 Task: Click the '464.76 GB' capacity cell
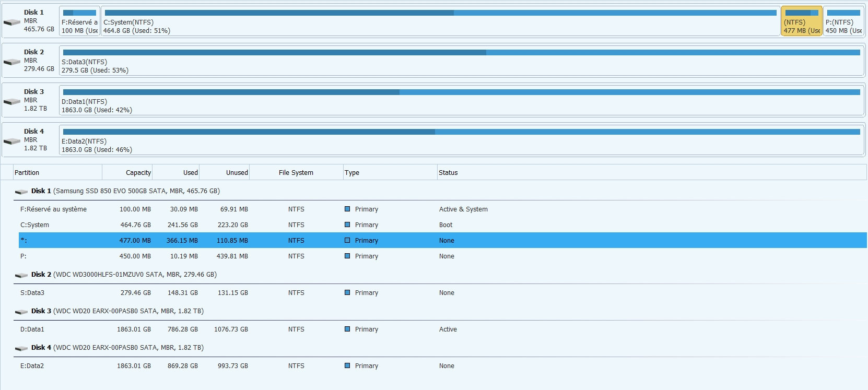(x=136, y=225)
